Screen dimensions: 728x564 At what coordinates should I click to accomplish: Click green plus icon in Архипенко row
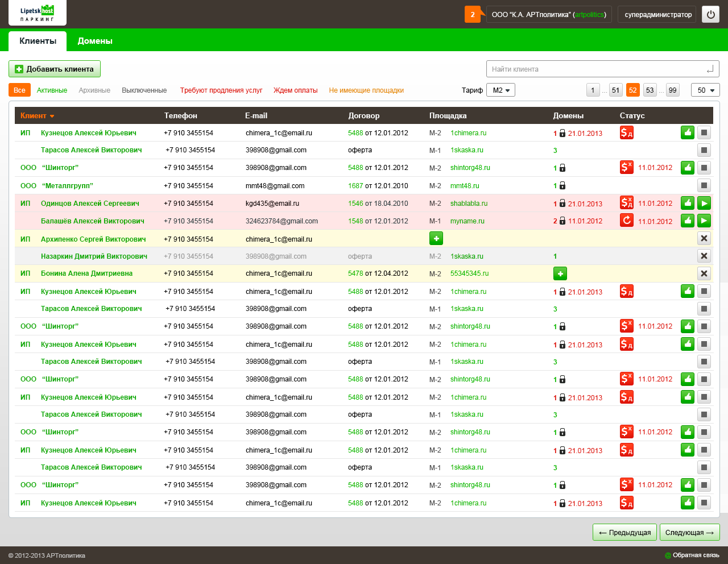(x=436, y=238)
